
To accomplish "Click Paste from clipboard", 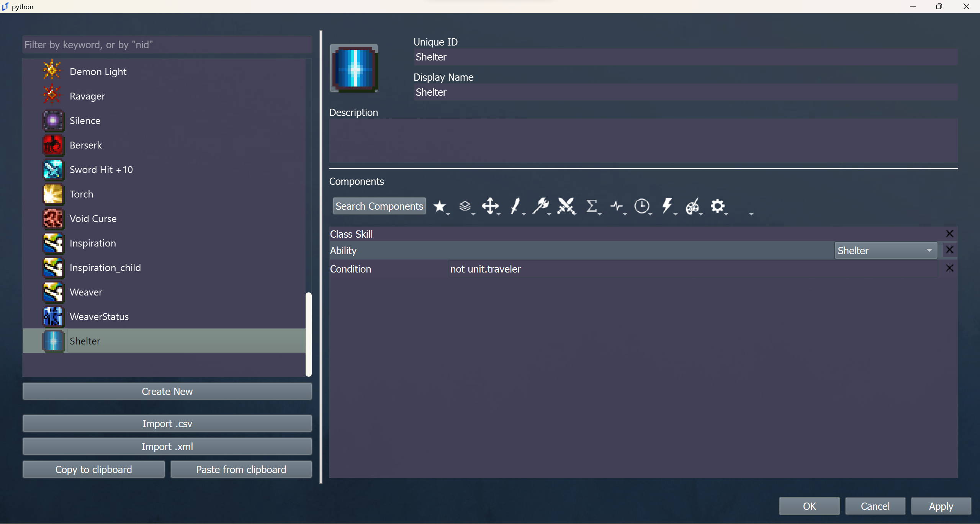I will point(241,469).
